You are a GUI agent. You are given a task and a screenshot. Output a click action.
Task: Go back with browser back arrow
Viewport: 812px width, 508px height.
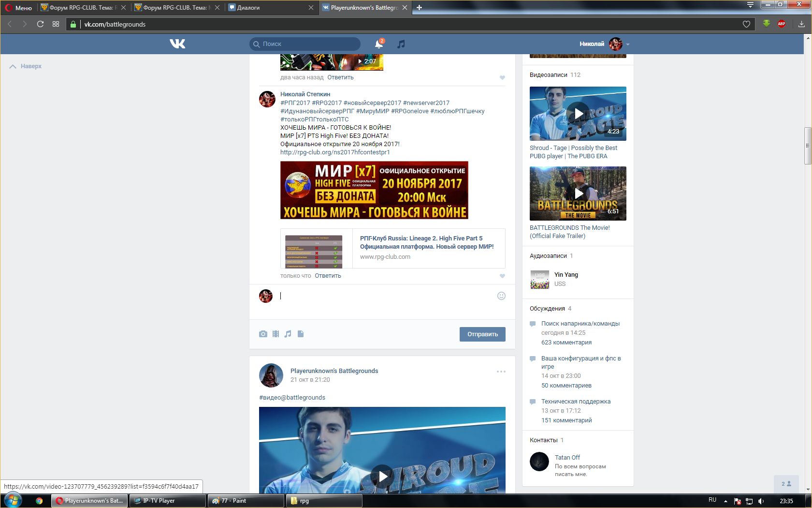(9, 24)
